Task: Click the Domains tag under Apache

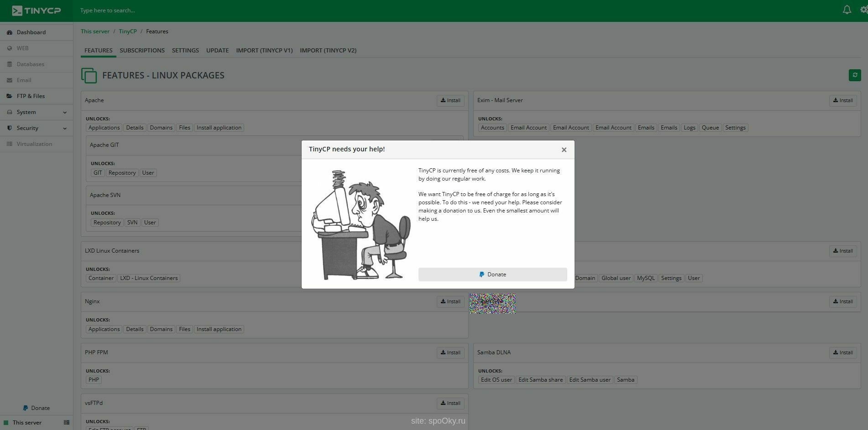Action: click(x=161, y=128)
